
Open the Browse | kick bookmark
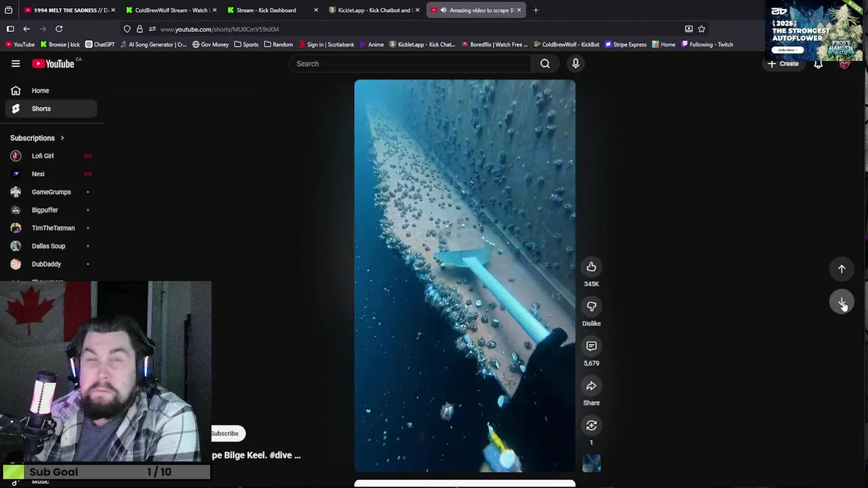coord(60,45)
